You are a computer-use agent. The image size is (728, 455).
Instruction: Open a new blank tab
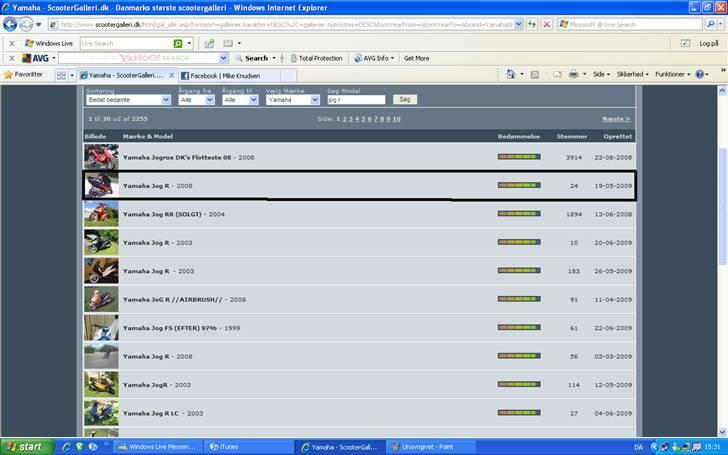(288, 76)
